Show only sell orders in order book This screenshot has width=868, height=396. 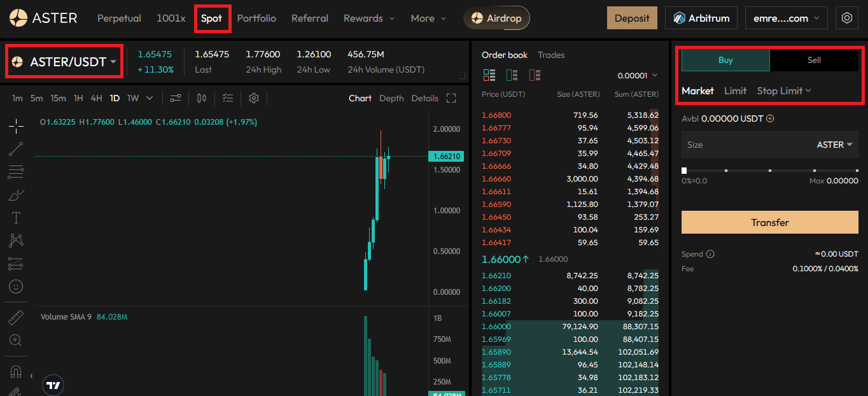click(535, 76)
